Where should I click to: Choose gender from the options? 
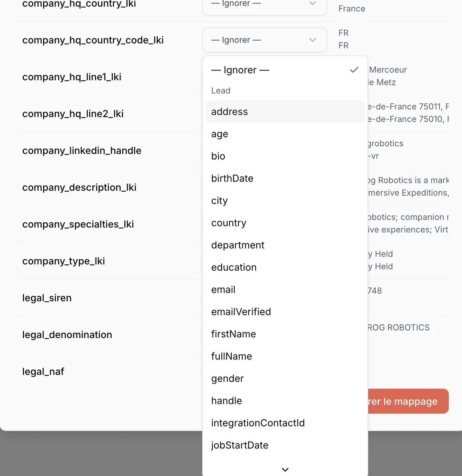285,378
